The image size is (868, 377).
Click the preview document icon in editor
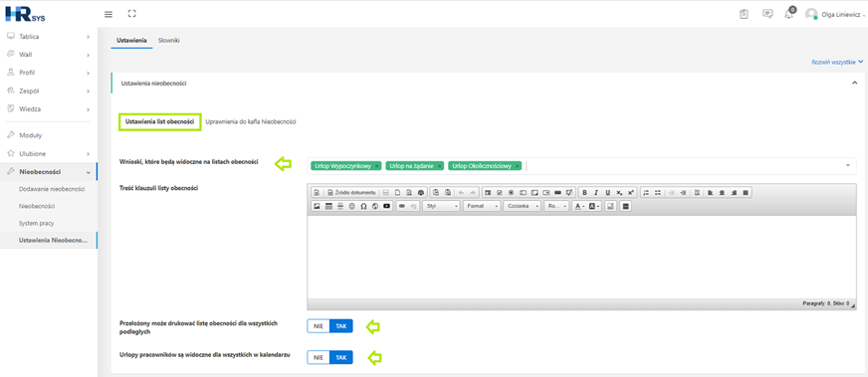click(408, 192)
